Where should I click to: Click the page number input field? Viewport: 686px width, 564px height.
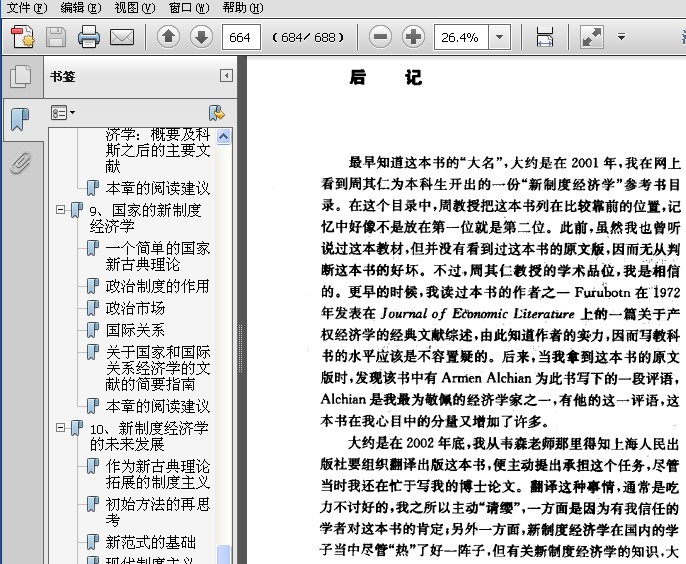(x=241, y=37)
